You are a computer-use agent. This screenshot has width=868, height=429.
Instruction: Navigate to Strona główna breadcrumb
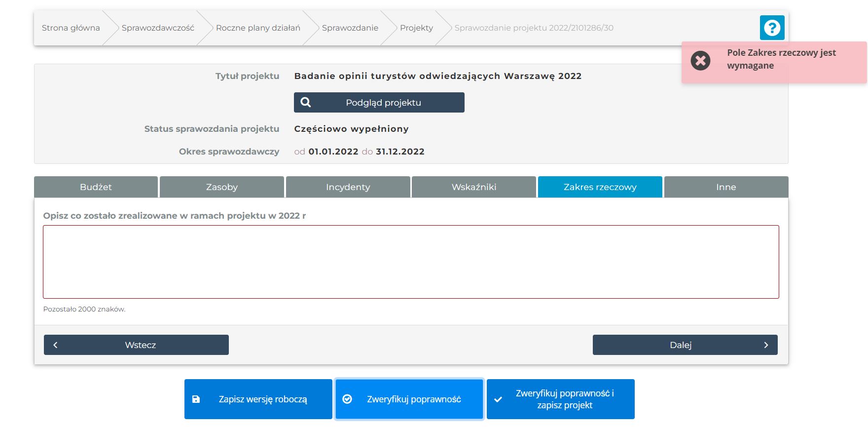pyautogui.click(x=71, y=28)
